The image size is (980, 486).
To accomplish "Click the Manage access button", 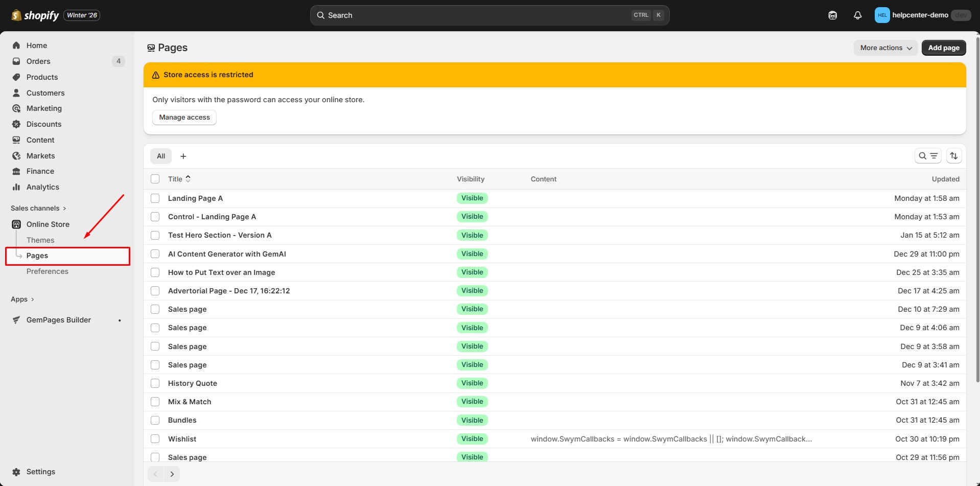I will click(x=184, y=118).
